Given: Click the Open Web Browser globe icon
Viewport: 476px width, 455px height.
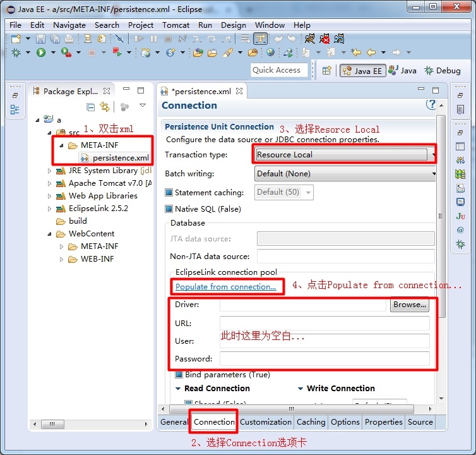Looking at the screenshot, I should coord(270,52).
